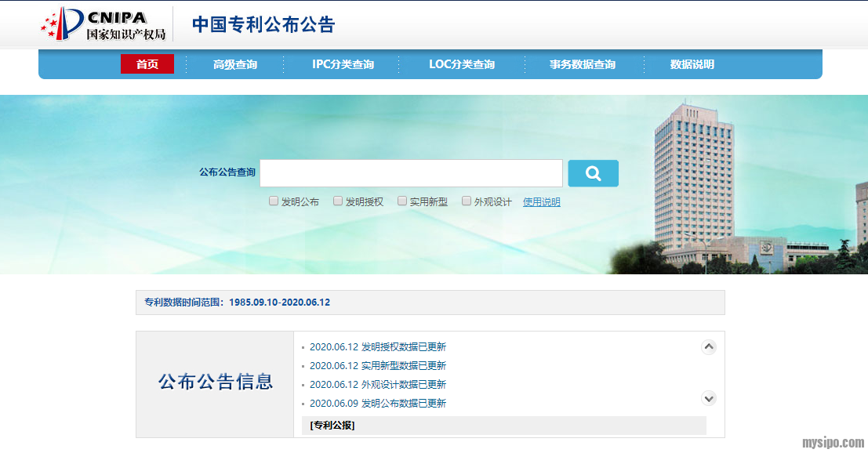Open the 高级查询 menu item
868x453 pixels.
coord(235,64)
